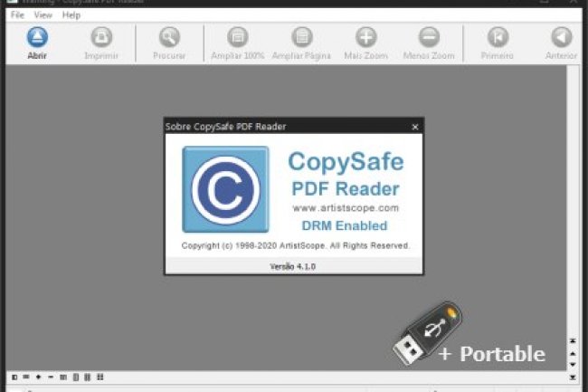Click the Procurar magnifier icon

[x=169, y=37]
